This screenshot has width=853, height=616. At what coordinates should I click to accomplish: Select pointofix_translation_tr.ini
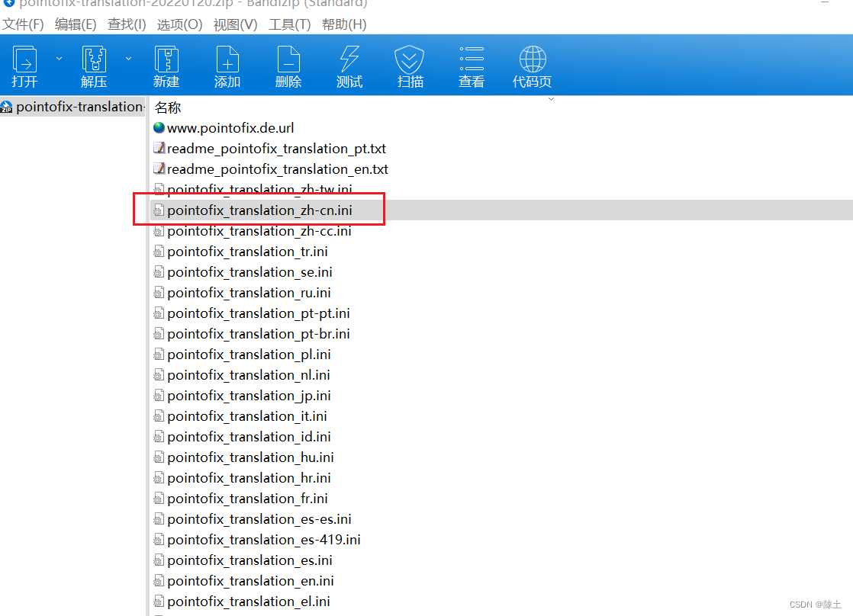click(247, 252)
